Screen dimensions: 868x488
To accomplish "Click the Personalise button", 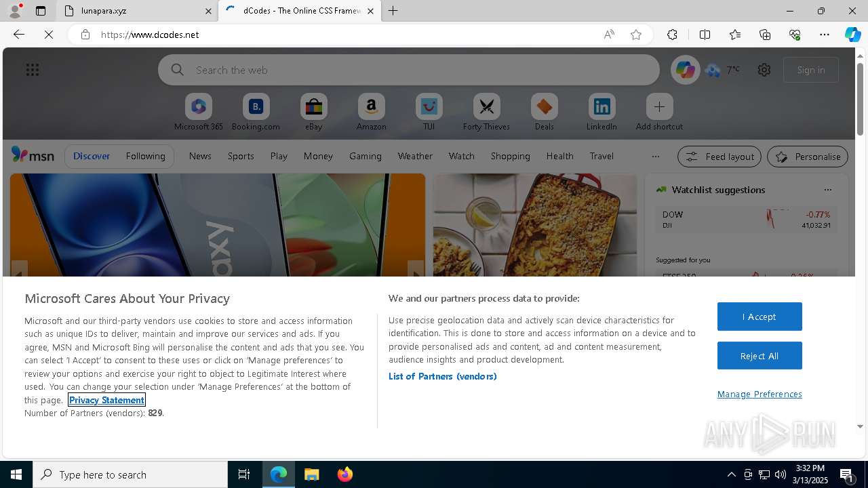I will point(808,157).
